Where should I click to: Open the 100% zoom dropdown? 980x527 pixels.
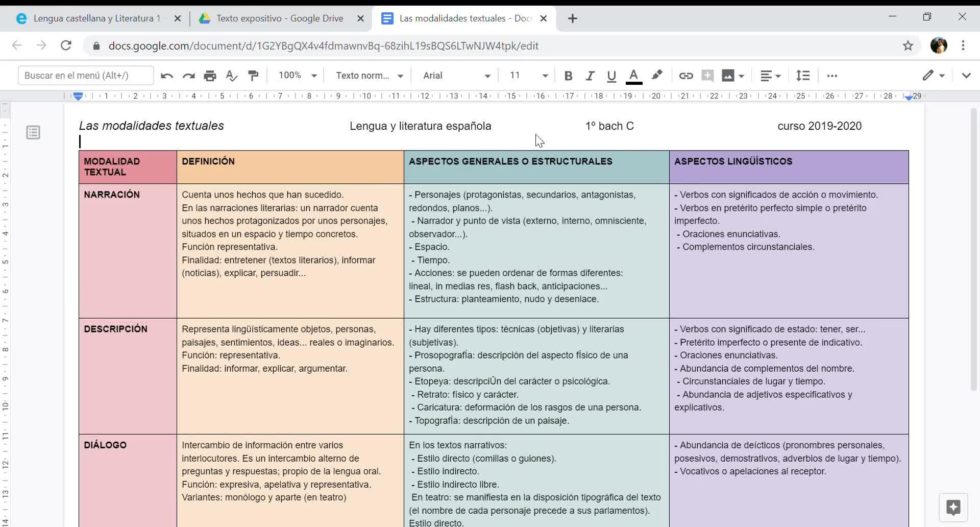click(298, 76)
